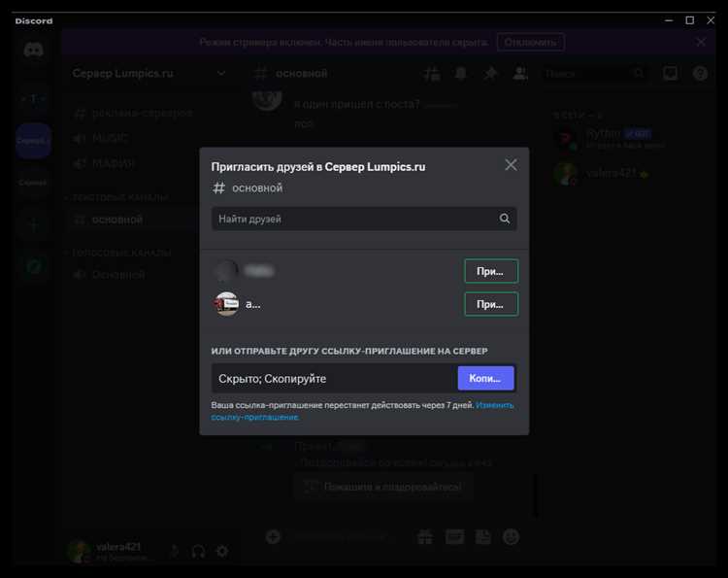This screenshot has height=578, width=728.
Task: Select the bot member in member list
Action: 609,138
